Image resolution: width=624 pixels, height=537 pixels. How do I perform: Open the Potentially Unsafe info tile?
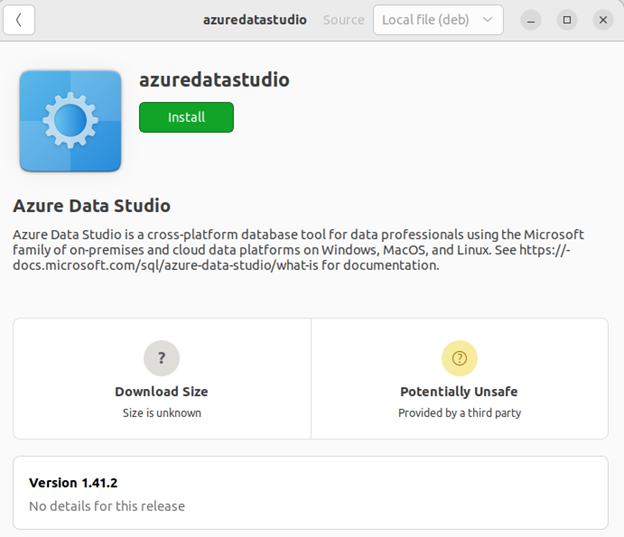tap(460, 379)
